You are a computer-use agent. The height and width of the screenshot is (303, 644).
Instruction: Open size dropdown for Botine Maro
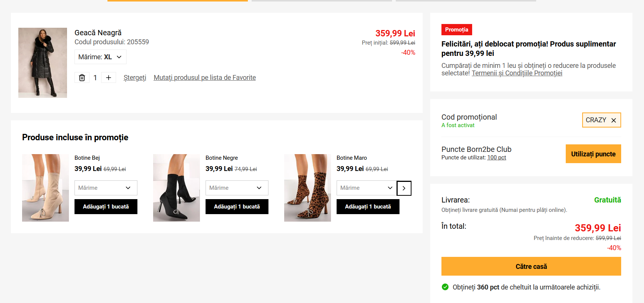click(x=366, y=188)
